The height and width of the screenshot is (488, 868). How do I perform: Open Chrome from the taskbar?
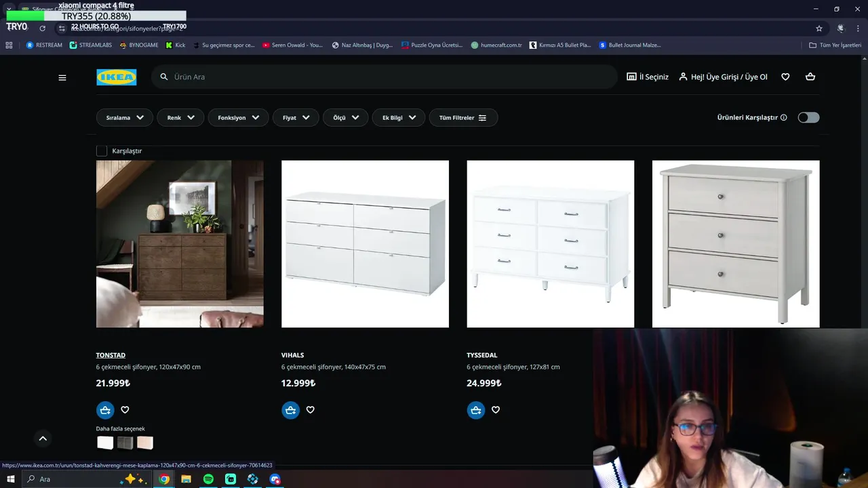click(x=164, y=479)
